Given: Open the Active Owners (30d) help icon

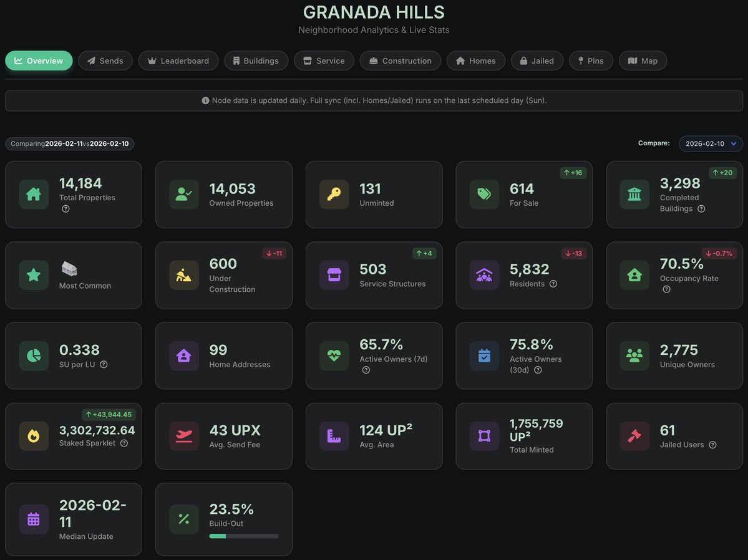Looking at the screenshot, I should click(538, 370).
